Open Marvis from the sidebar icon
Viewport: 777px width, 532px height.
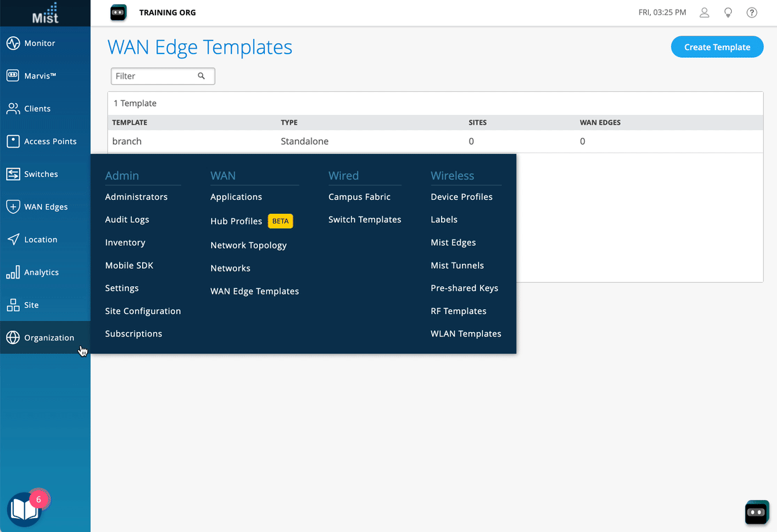tap(13, 76)
